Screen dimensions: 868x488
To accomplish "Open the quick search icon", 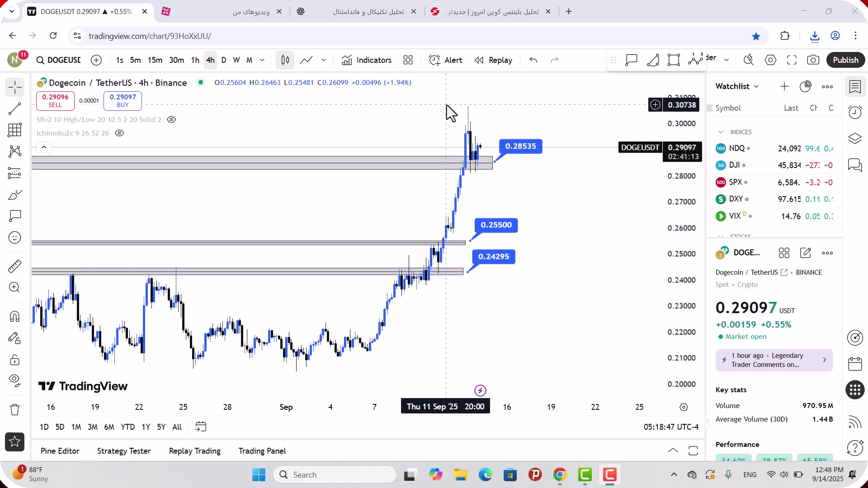I will coord(749,60).
